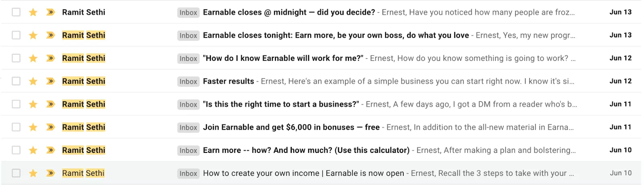
Task: Click star on 'How to create your own income' email
Action: (x=33, y=173)
